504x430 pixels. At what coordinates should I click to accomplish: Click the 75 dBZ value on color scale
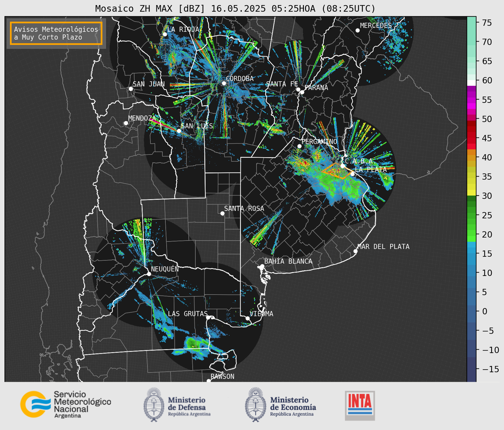pyautogui.click(x=487, y=23)
